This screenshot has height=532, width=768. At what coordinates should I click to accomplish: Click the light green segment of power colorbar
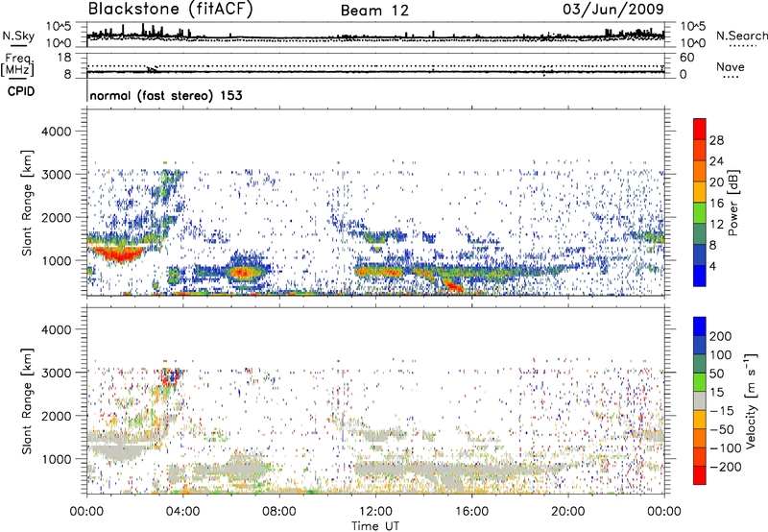(700, 213)
